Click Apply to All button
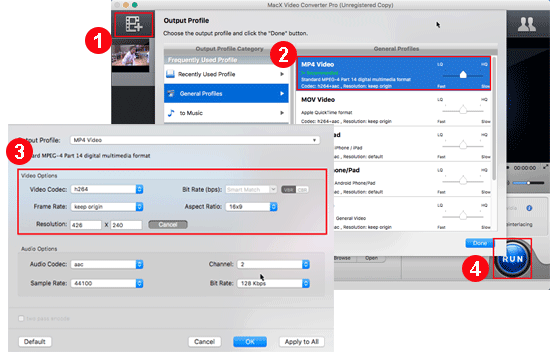 point(302,342)
